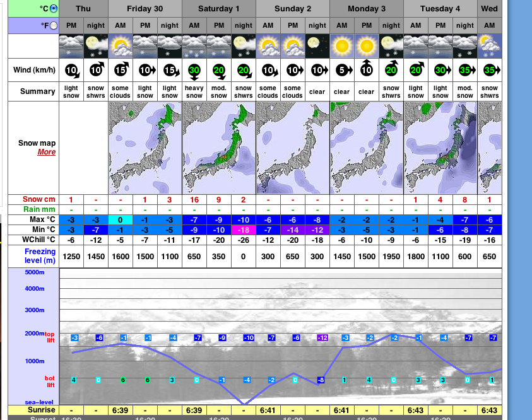Click the Monday 3 night snow showers icon
The image size is (532, 420).
pyautogui.click(x=391, y=46)
